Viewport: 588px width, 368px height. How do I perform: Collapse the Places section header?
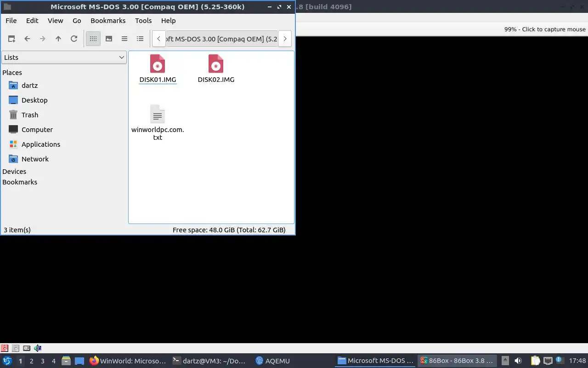[12, 73]
